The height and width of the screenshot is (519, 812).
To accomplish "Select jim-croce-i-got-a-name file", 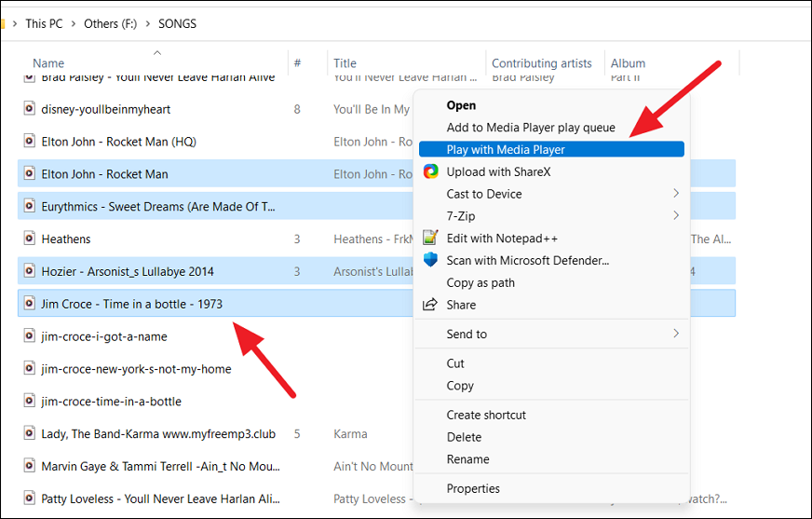I will point(104,336).
